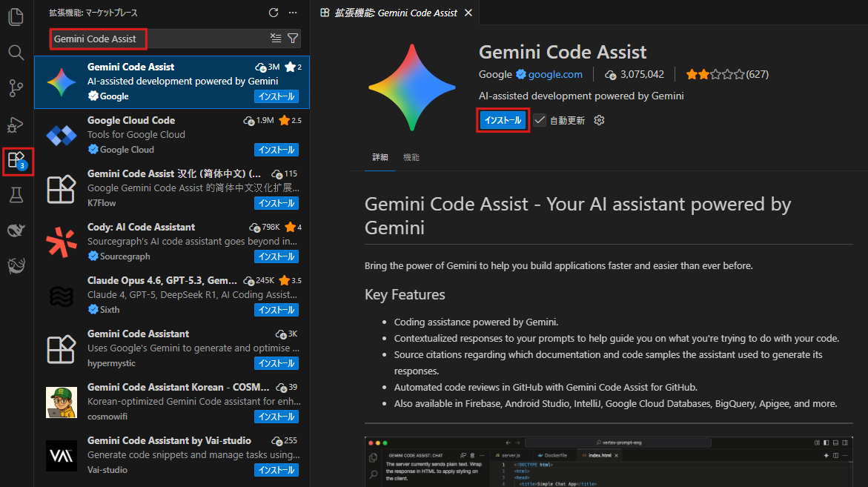Install Google Cloud Code from the list

coord(276,150)
